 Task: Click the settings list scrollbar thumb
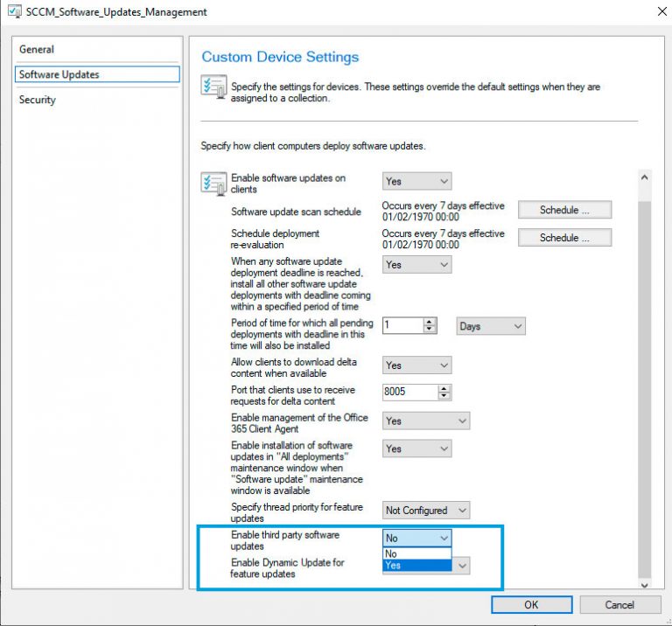click(x=644, y=389)
